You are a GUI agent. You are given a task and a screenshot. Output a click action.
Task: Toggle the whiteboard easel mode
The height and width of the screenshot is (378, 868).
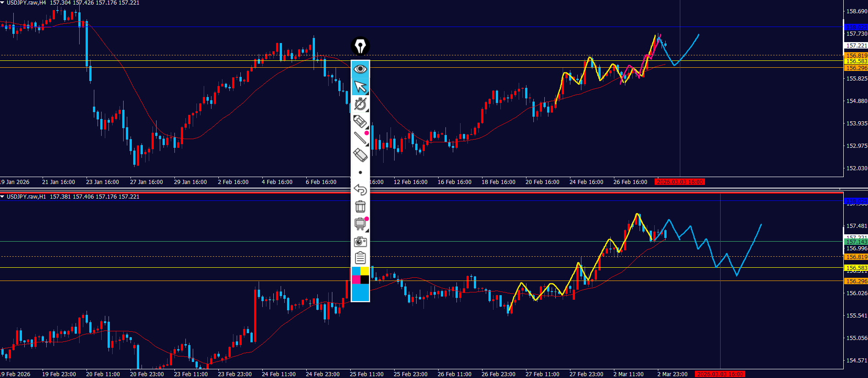coord(360,224)
